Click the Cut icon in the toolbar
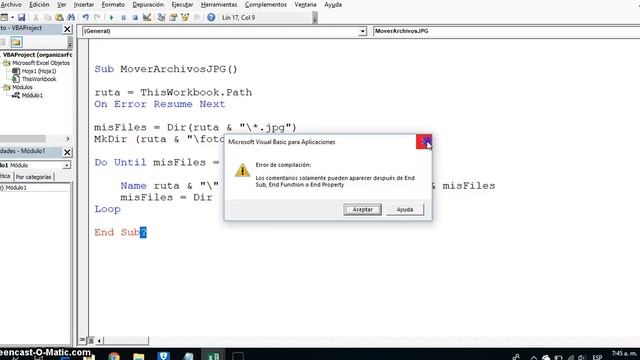Screen dimensions: 640x360 point(36,18)
